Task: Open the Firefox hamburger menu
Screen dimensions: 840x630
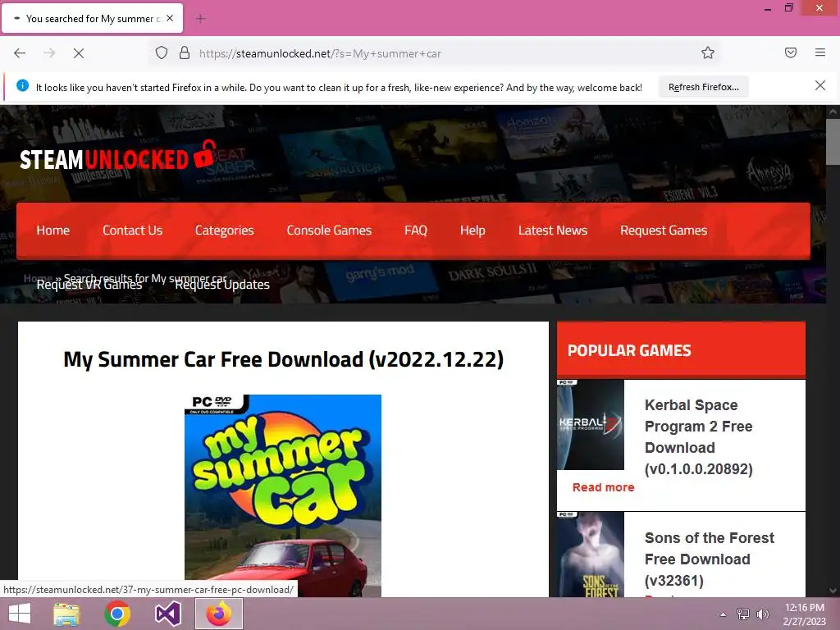Action: pos(820,52)
